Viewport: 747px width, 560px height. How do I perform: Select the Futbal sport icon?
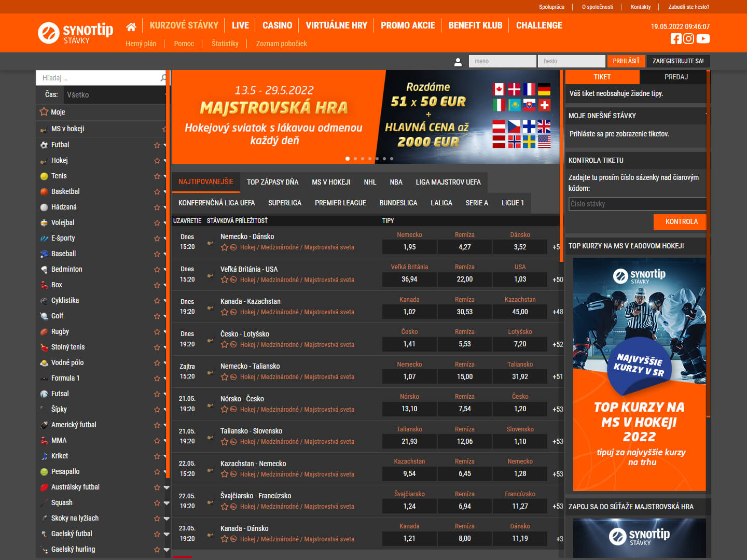tap(44, 145)
